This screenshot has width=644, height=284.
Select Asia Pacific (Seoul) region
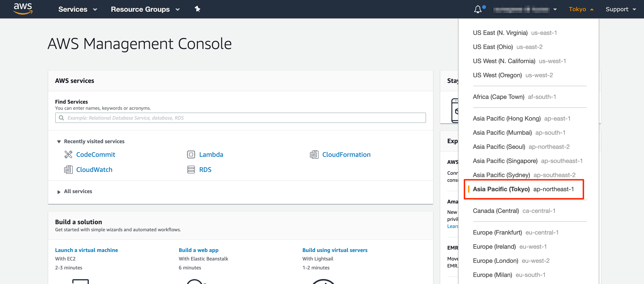(x=521, y=147)
